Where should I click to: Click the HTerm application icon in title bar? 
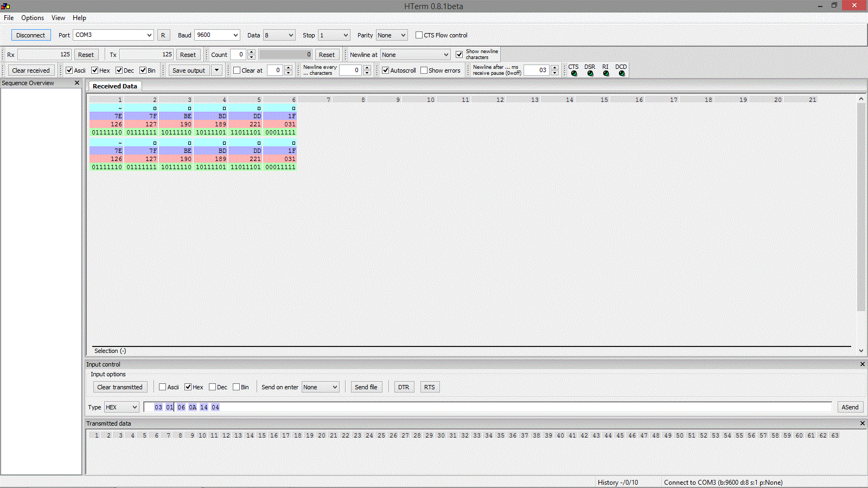click(5, 6)
